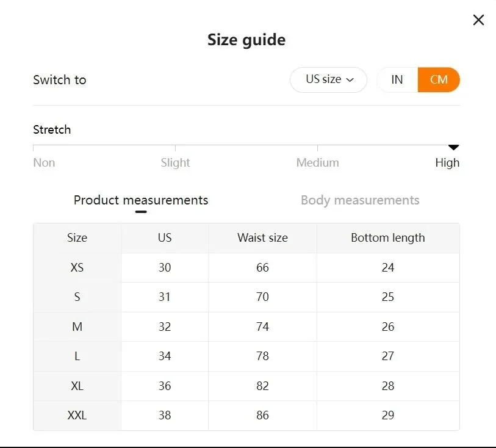The height and width of the screenshot is (448, 496).
Task: Click the Non stretch label
Action: point(44,162)
